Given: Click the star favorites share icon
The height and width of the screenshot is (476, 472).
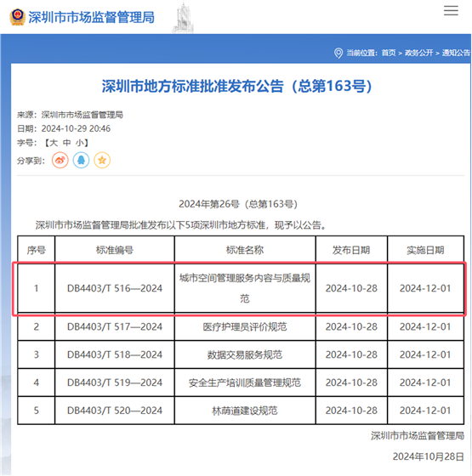Looking at the screenshot, I should 102,160.
